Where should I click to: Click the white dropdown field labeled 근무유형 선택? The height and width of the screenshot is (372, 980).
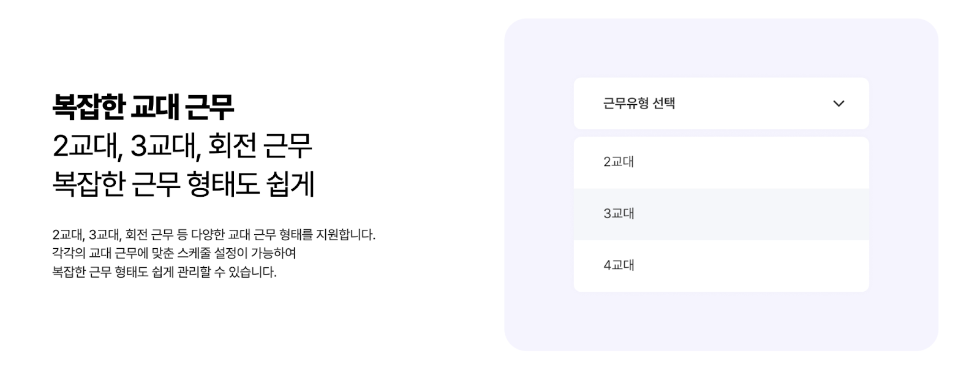[x=721, y=104]
